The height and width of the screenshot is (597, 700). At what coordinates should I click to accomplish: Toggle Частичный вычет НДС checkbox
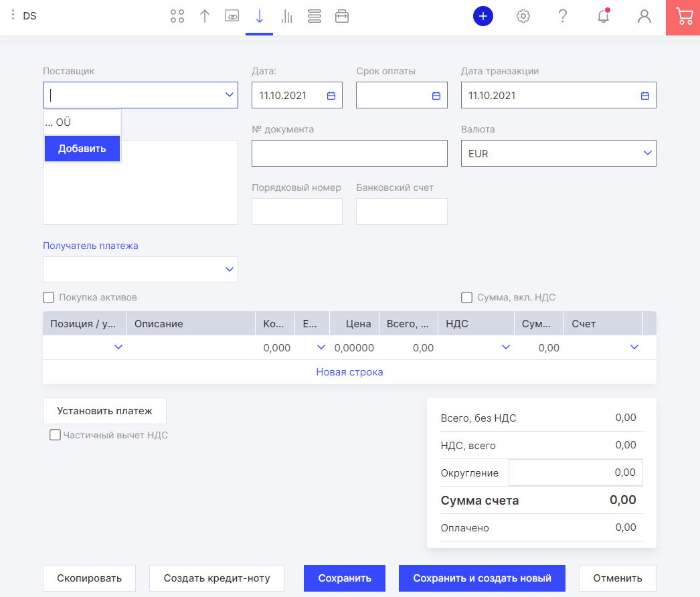(x=56, y=435)
